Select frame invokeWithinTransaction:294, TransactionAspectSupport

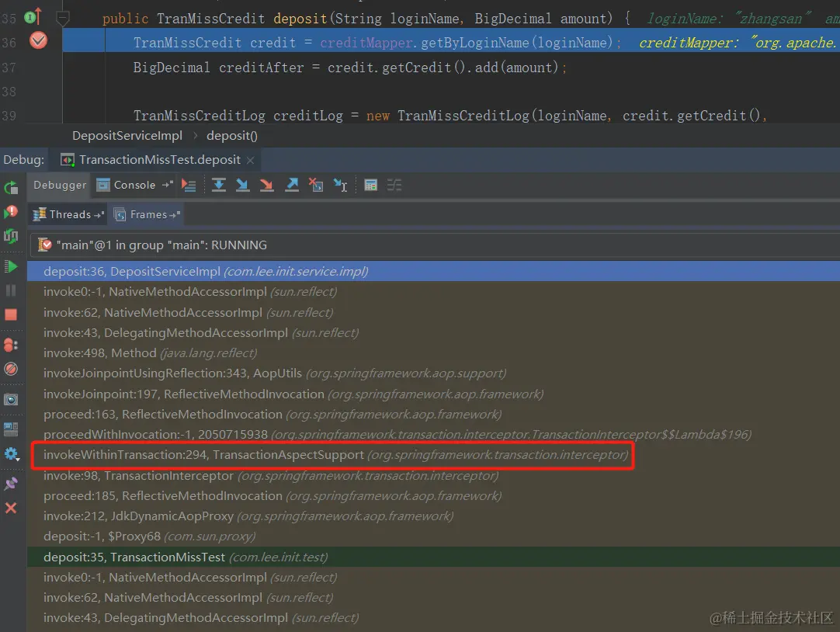click(433, 455)
